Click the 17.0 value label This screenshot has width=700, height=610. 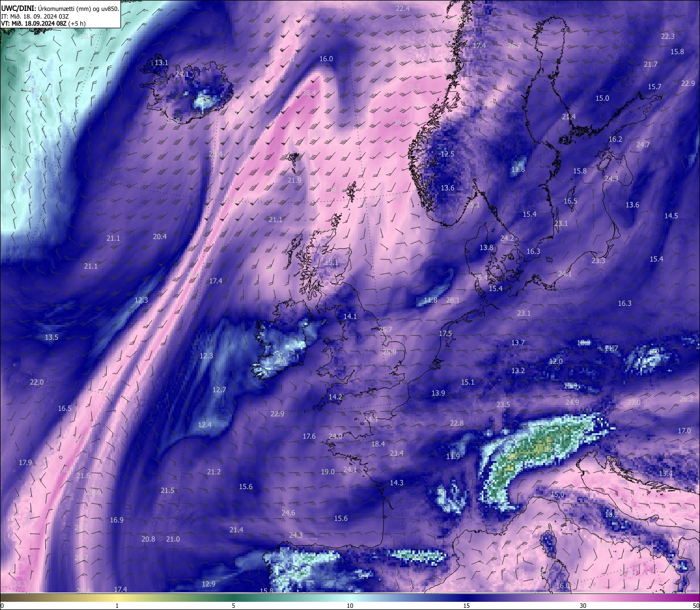click(x=684, y=431)
